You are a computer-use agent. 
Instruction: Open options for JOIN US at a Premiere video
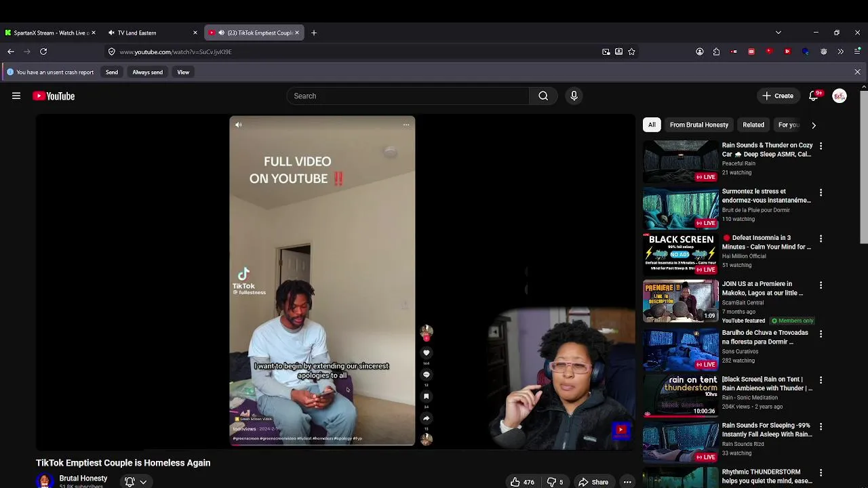tap(821, 285)
